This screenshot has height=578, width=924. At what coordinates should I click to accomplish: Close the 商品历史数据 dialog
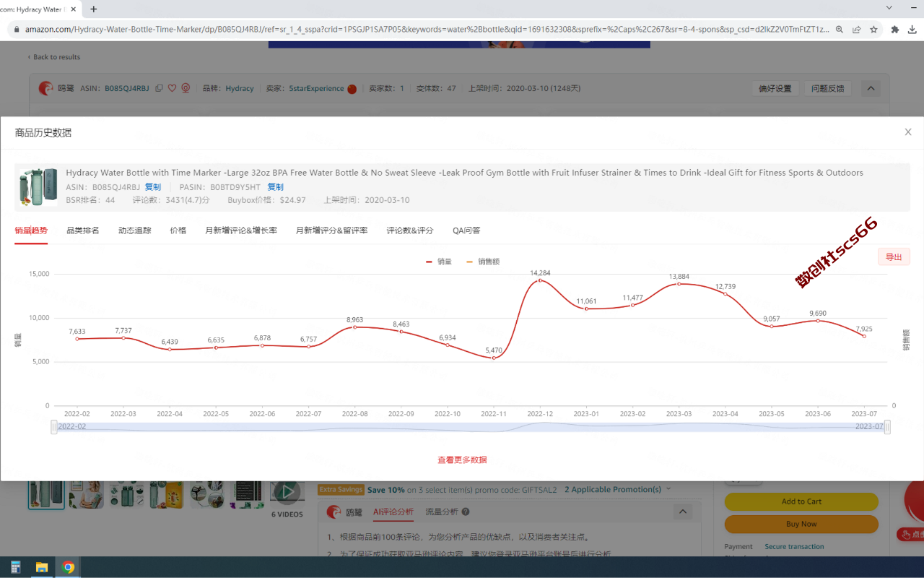(x=908, y=132)
